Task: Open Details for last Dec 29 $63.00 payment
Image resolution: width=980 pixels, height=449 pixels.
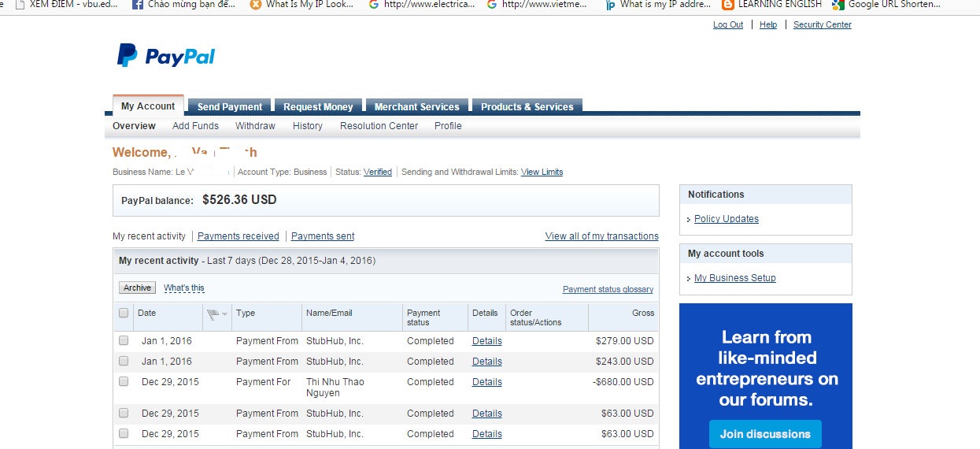Action: (487, 434)
